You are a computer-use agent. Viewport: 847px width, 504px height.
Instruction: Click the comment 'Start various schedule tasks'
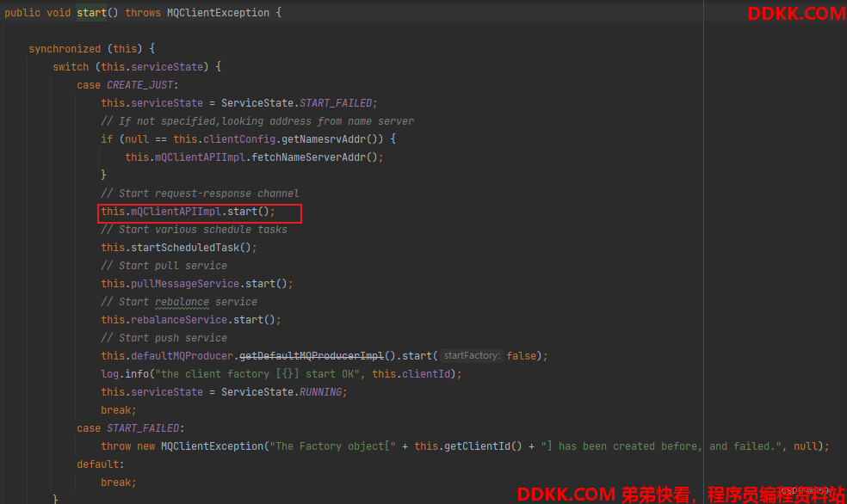pyautogui.click(x=194, y=230)
